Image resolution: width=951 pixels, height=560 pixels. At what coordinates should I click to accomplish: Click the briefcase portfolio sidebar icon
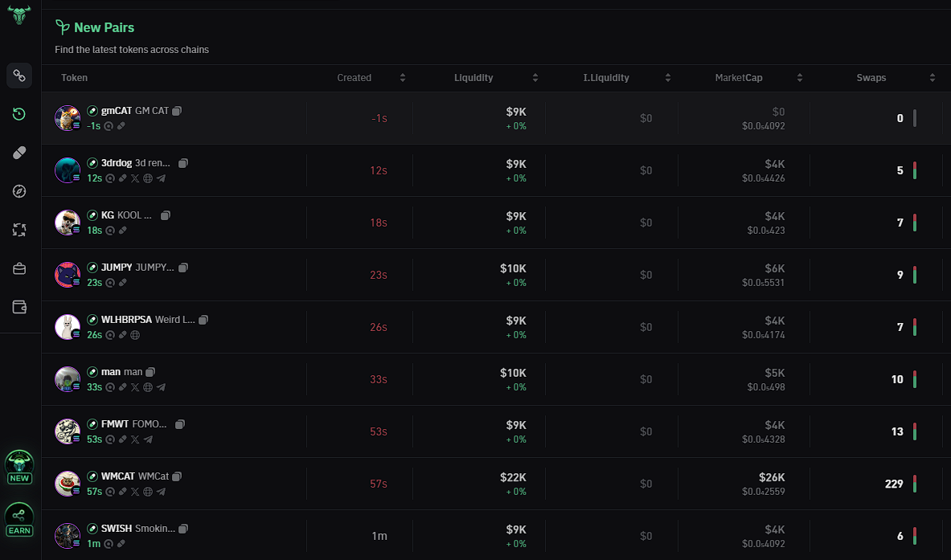[19, 268]
